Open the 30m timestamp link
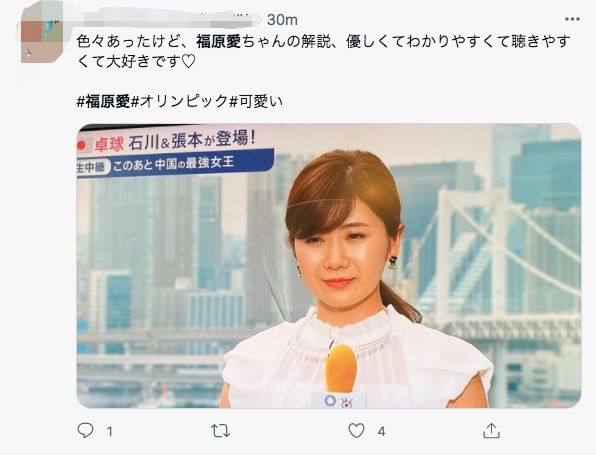The image size is (596, 455). point(282,19)
